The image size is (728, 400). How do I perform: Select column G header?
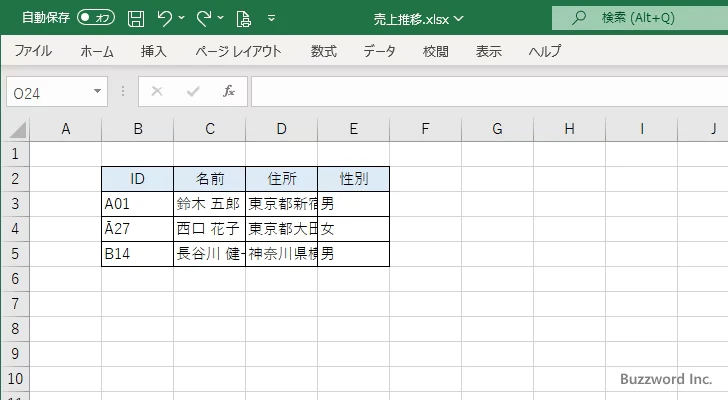497,129
